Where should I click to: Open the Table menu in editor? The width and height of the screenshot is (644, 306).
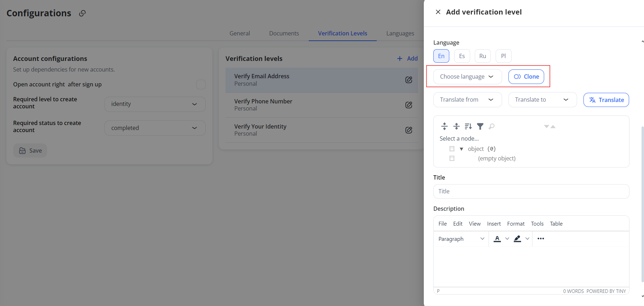coord(556,223)
